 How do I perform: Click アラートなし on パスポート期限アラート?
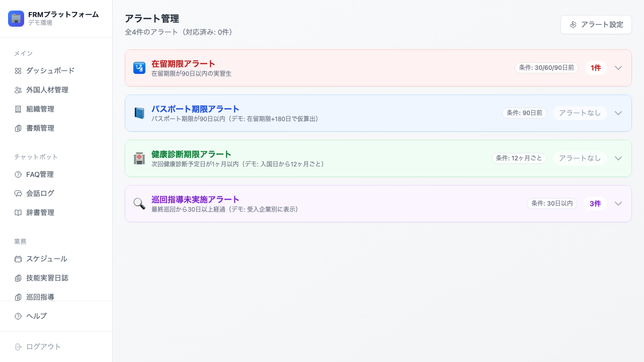click(580, 113)
